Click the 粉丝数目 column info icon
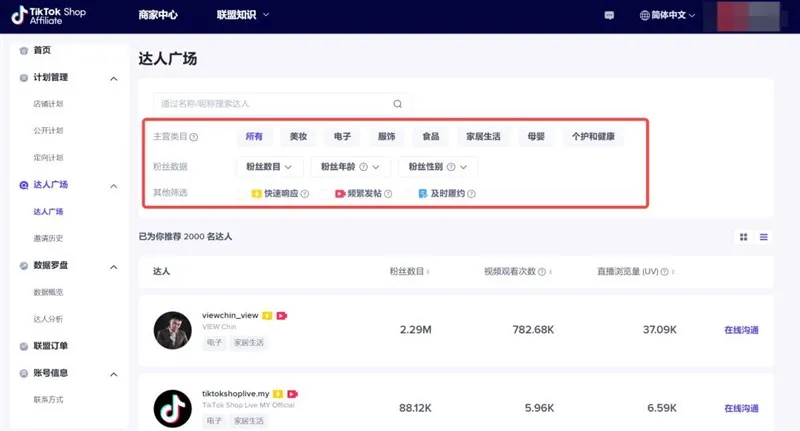800x431 pixels. pyautogui.click(x=429, y=271)
